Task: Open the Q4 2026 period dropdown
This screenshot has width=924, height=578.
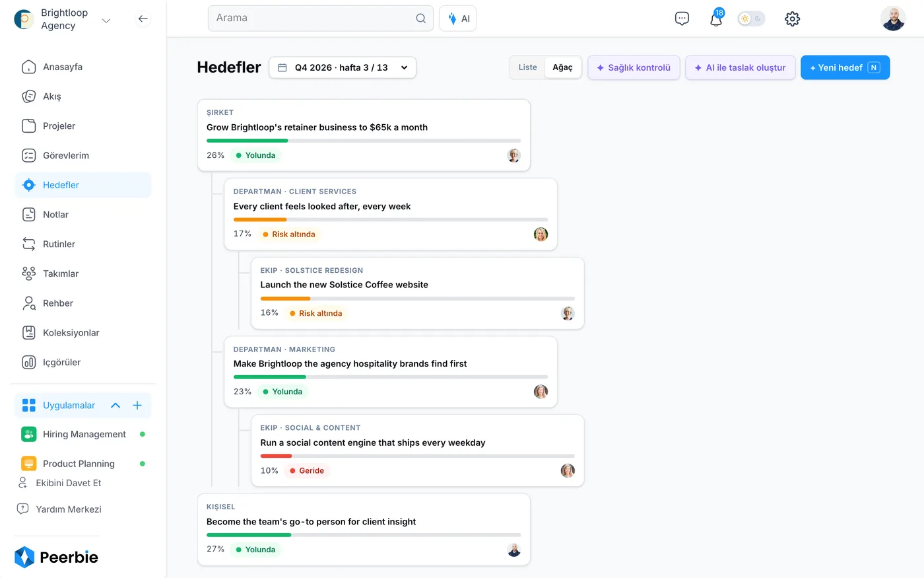Action: point(343,67)
